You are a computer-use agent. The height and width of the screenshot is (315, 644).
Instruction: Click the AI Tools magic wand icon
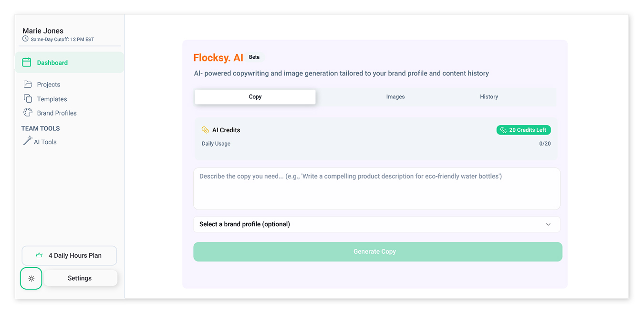pos(28,141)
